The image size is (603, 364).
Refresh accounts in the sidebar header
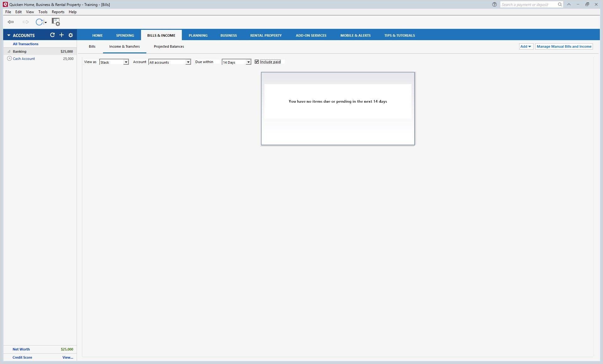pos(52,35)
